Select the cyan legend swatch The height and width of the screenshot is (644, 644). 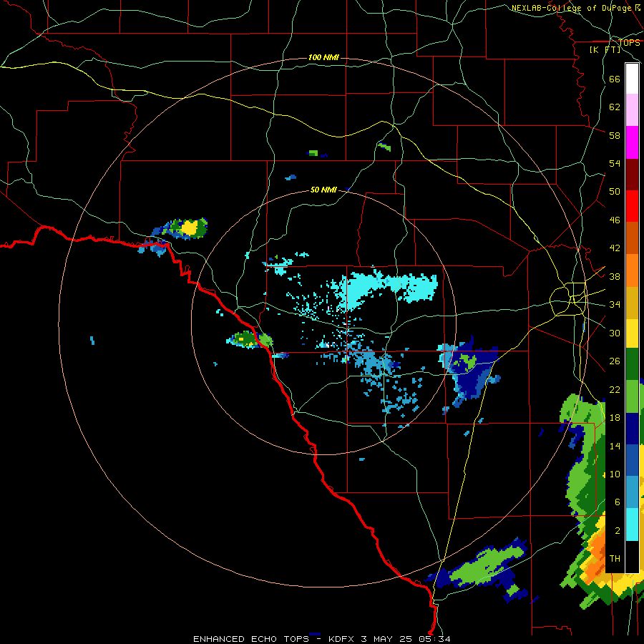click(632, 524)
